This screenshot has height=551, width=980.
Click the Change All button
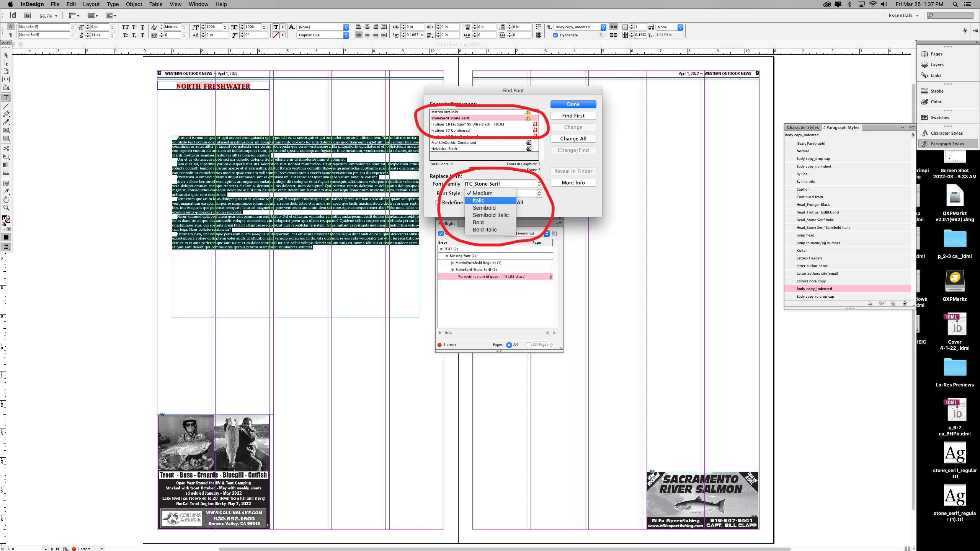tap(573, 139)
